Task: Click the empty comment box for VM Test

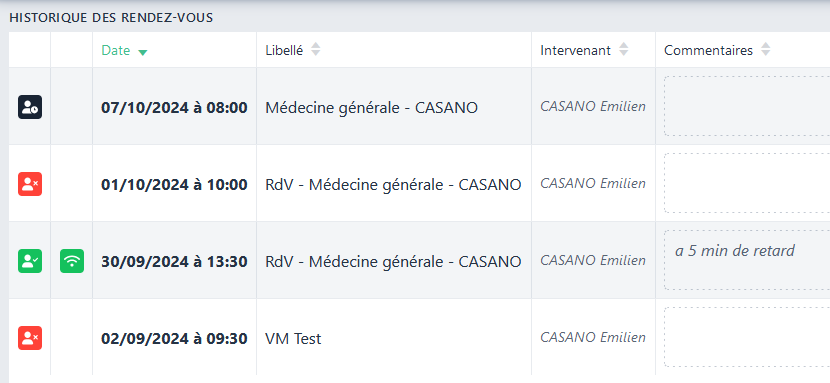Action: (x=747, y=337)
